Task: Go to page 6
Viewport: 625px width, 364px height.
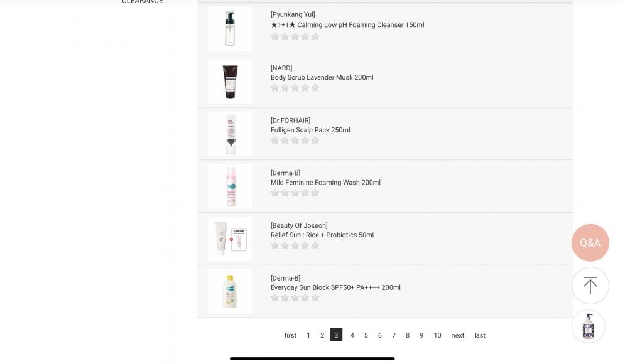Action: coord(380,335)
